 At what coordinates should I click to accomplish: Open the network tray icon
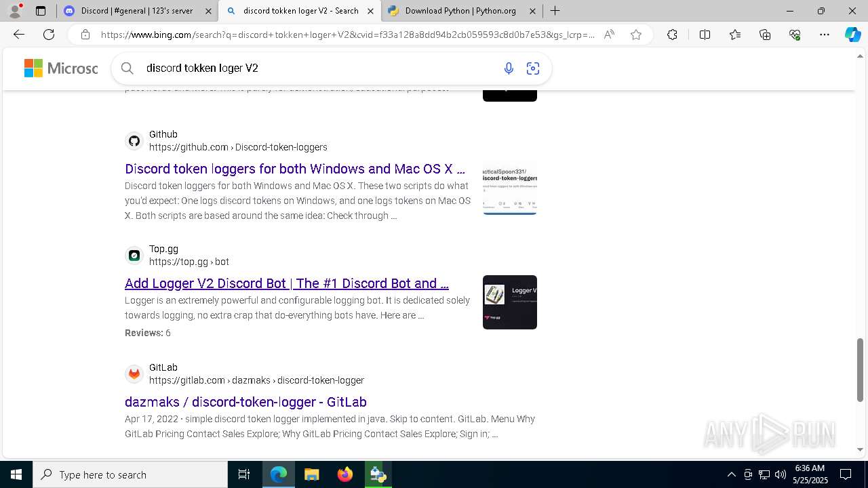(x=764, y=474)
